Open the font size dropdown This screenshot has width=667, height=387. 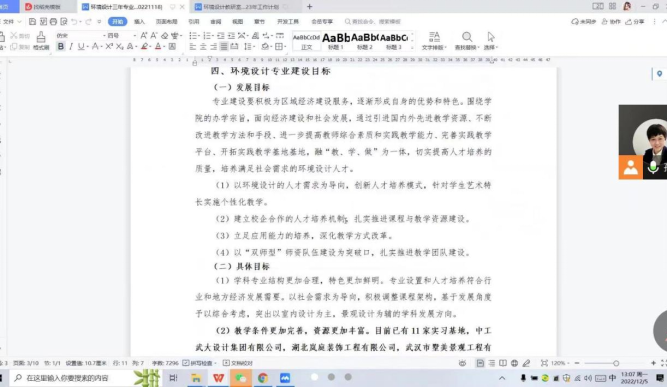click(x=135, y=35)
